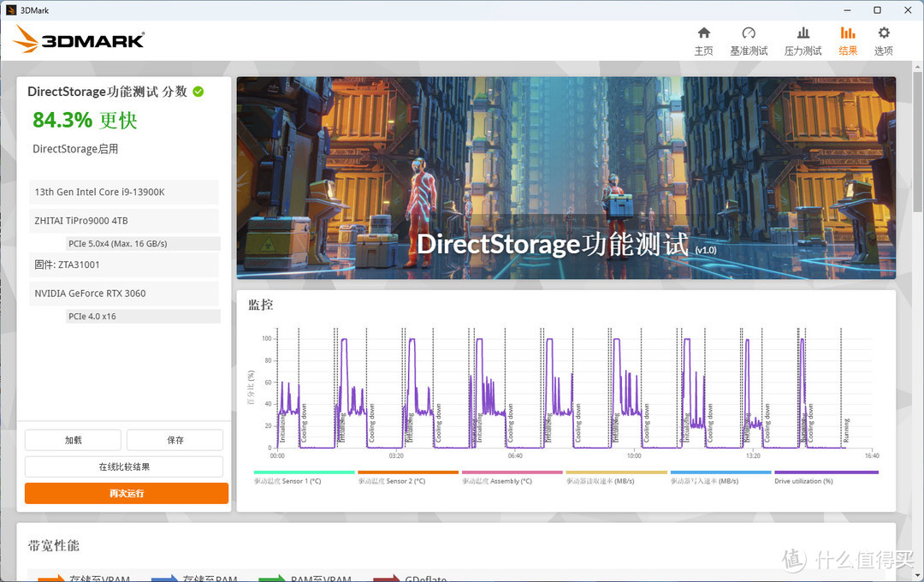Viewport: 924px width, 582px height.
Task: Click the DirectStorage启用 text
Action: point(75,149)
